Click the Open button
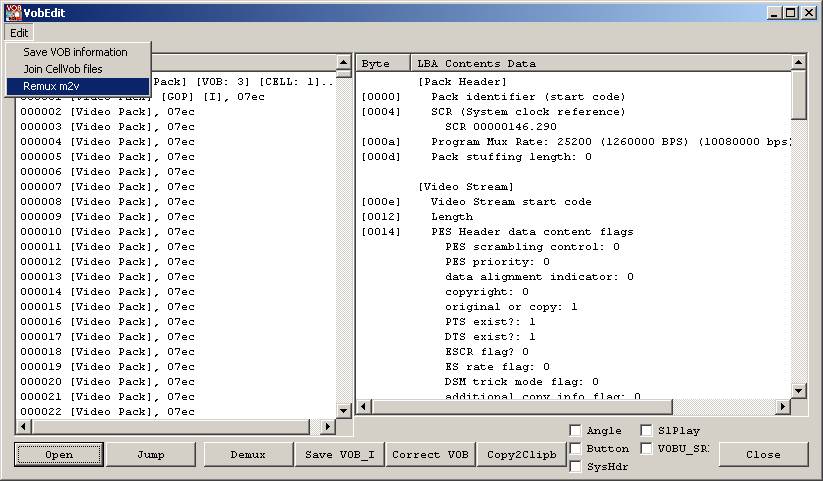823x481 pixels. pos(59,455)
